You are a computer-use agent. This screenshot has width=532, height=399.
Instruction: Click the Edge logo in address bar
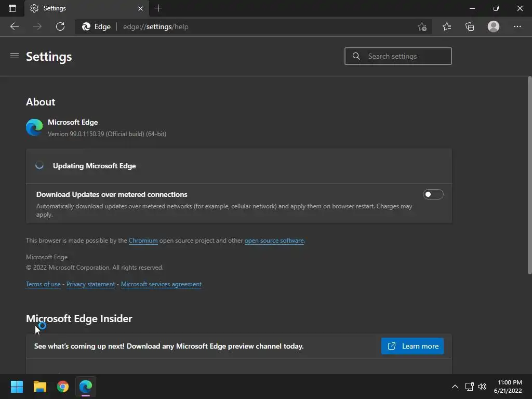(86, 26)
